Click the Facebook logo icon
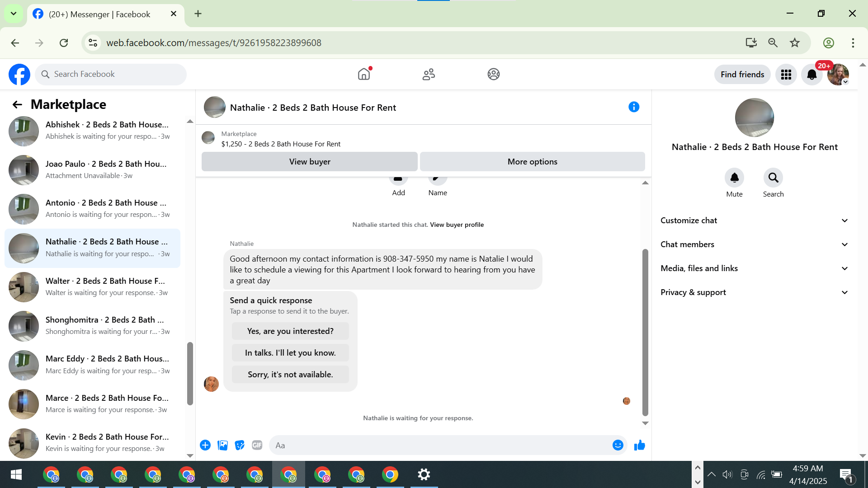Image resolution: width=868 pixels, height=488 pixels. [19, 75]
